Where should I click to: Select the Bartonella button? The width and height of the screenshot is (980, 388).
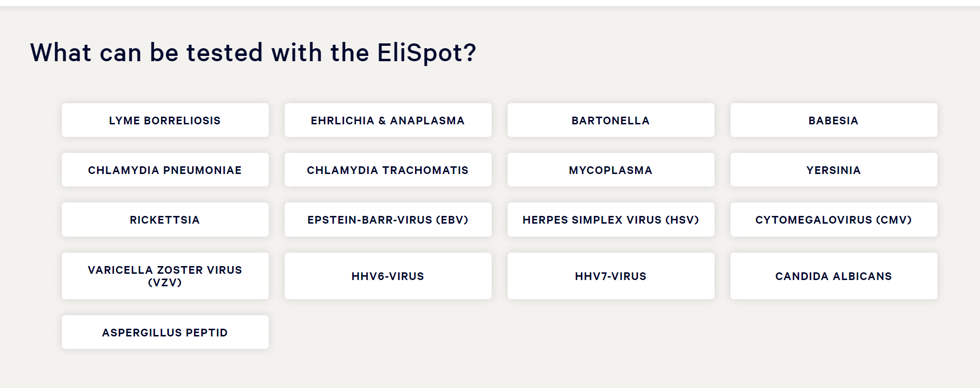click(x=611, y=120)
